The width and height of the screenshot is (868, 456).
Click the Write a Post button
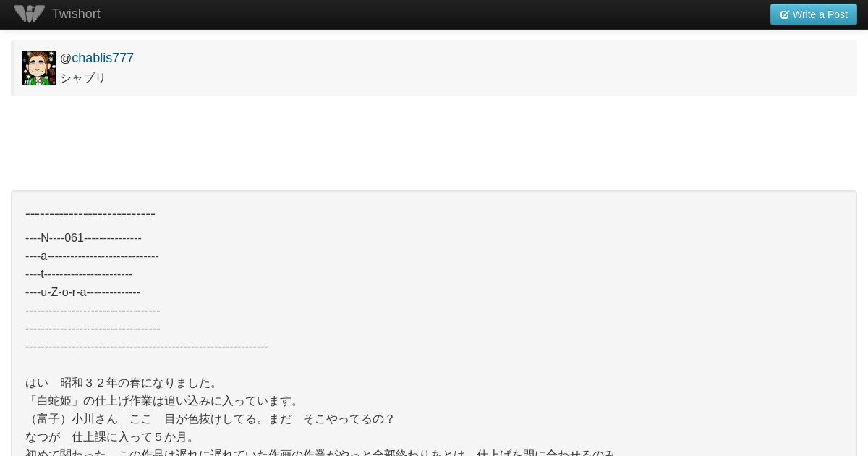813,14
